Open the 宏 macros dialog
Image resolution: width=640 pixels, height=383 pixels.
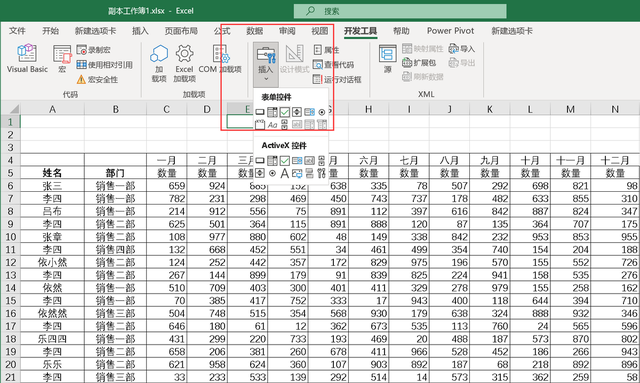tap(62, 58)
